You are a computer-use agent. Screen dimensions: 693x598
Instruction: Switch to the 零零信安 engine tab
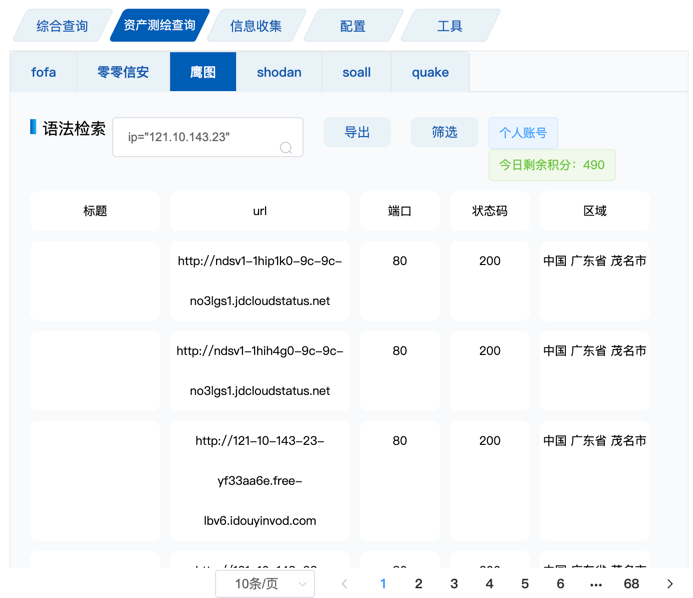pyautogui.click(x=123, y=72)
